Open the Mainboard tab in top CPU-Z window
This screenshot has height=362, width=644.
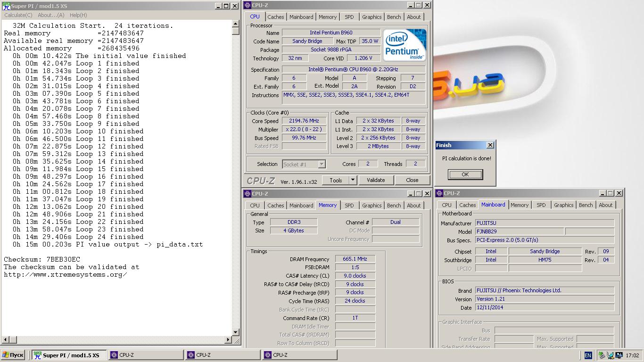coord(301,17)
